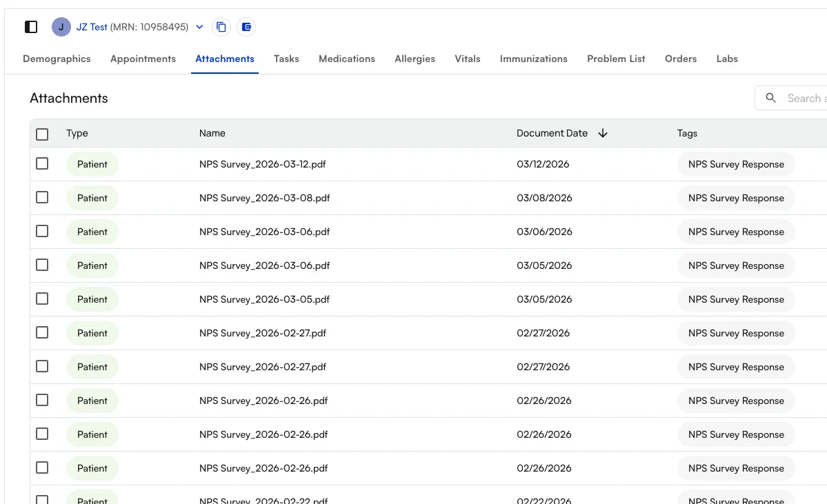View the Vitals tab
Image resolution: width=827 pixels, height=504 pixels.
pos(467,59)
